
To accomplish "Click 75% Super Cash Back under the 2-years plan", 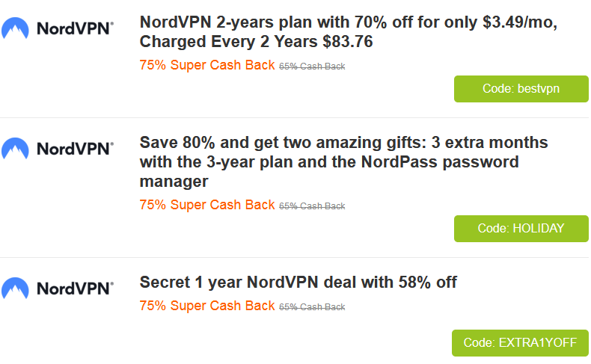I will 207,65.
